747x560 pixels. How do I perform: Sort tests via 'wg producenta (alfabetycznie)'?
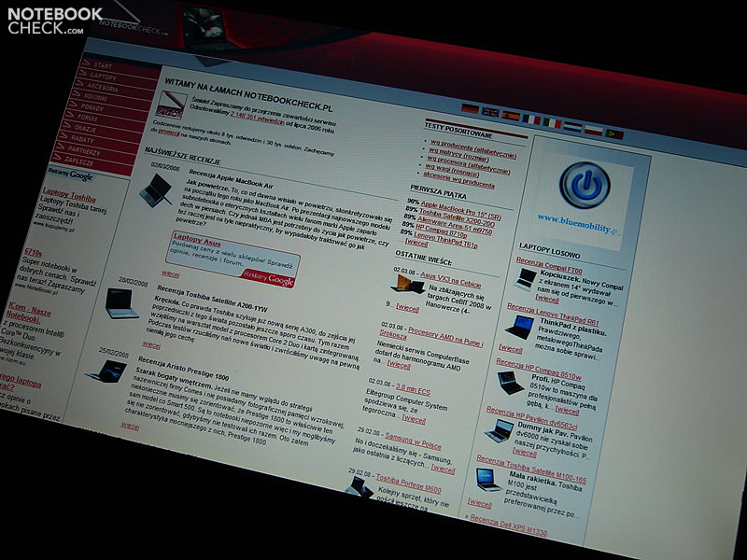click(473, 149)
